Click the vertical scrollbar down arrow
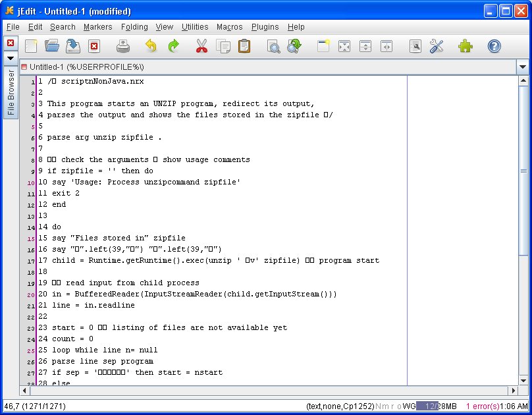This screenshot has width=532, height=415. 523,380
